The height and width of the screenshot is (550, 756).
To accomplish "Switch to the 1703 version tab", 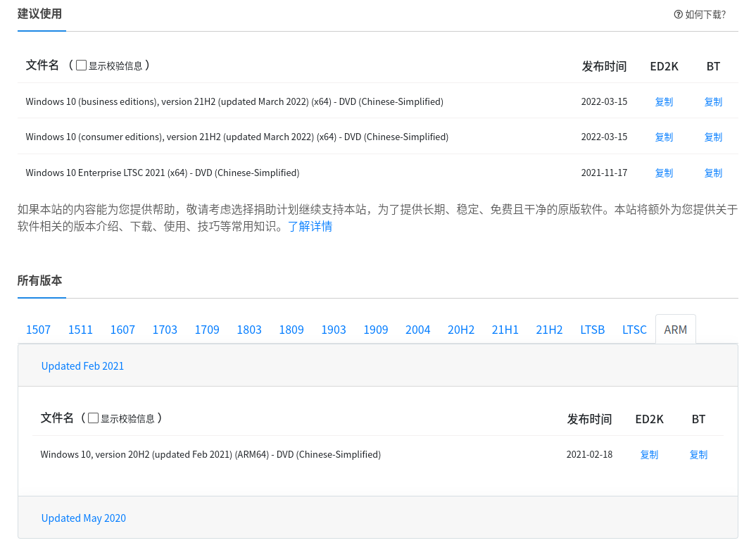I will [x=165, y=330].
